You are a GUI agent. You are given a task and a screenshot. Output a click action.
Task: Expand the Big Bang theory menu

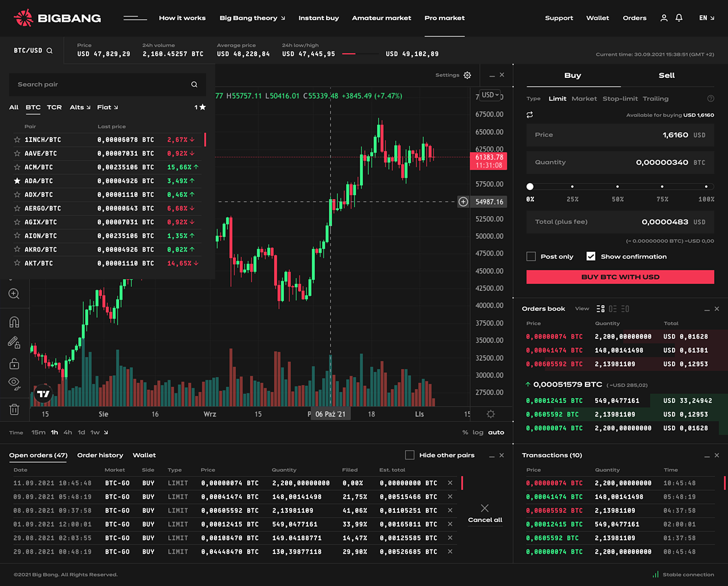coord(252,18)
